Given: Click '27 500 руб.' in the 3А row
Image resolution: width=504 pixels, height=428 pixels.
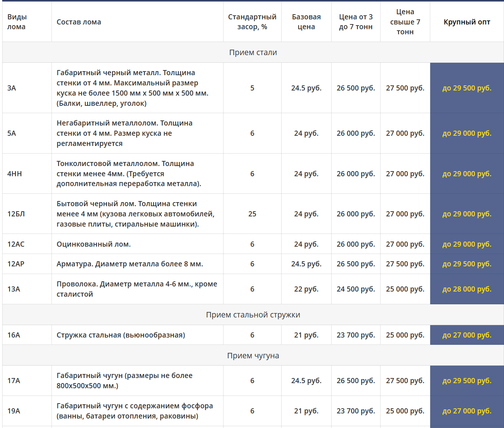Looking at the screenshot, I should 405,88.
